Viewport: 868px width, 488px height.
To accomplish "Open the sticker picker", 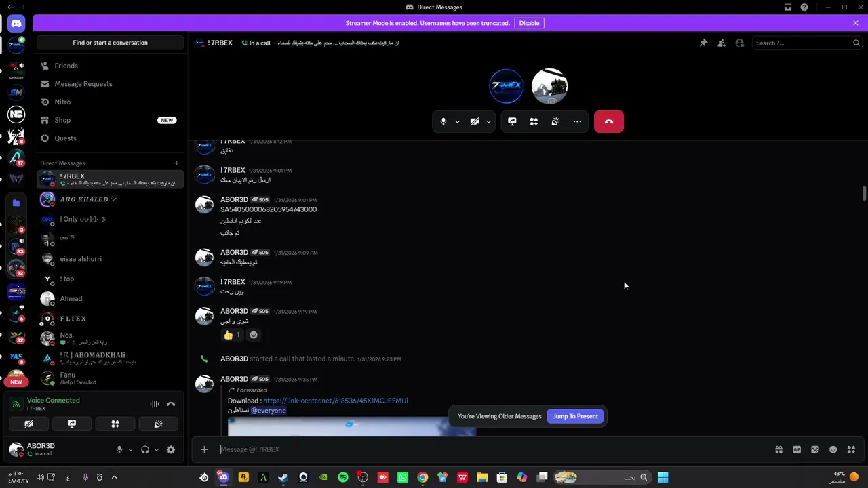I will (815, 449).
